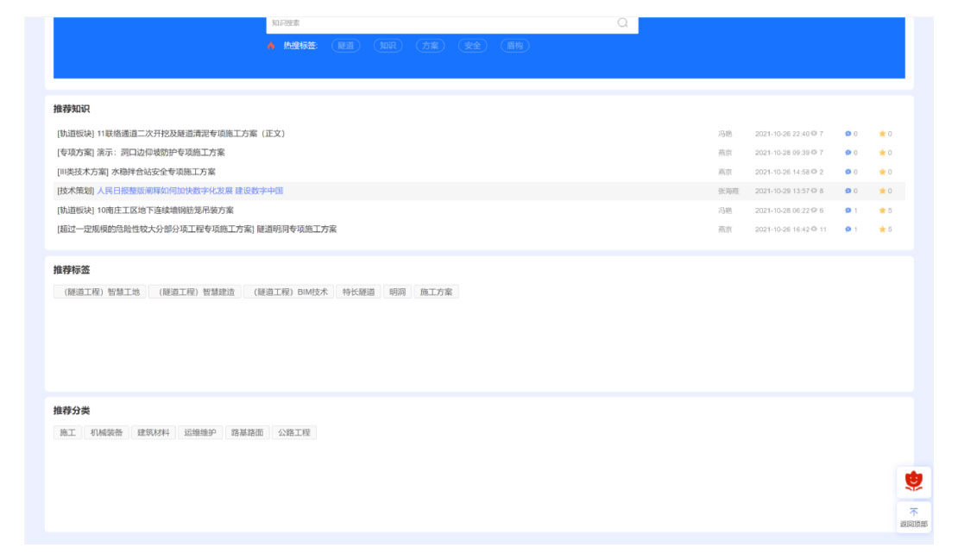Click the flame icon beside 热搜标签
This screenshot has width=958, height=560.
pyautogui.click(x=271, y=46)
